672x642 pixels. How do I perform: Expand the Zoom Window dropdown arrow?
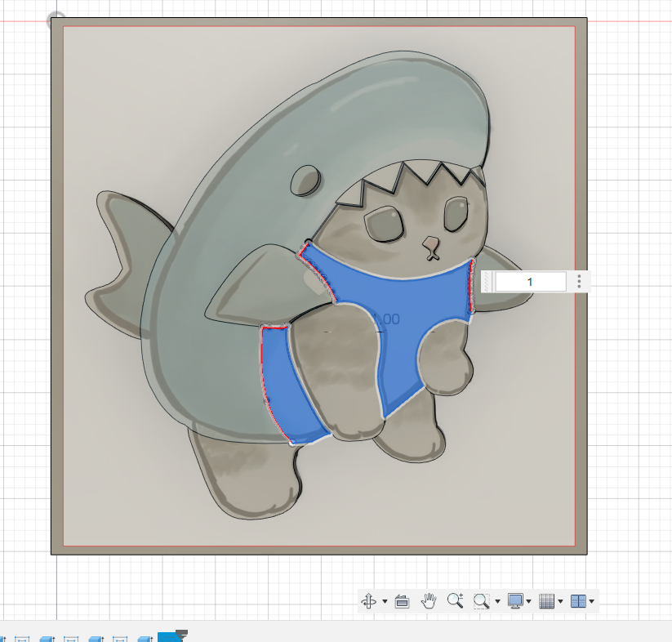tap(497, 602)
